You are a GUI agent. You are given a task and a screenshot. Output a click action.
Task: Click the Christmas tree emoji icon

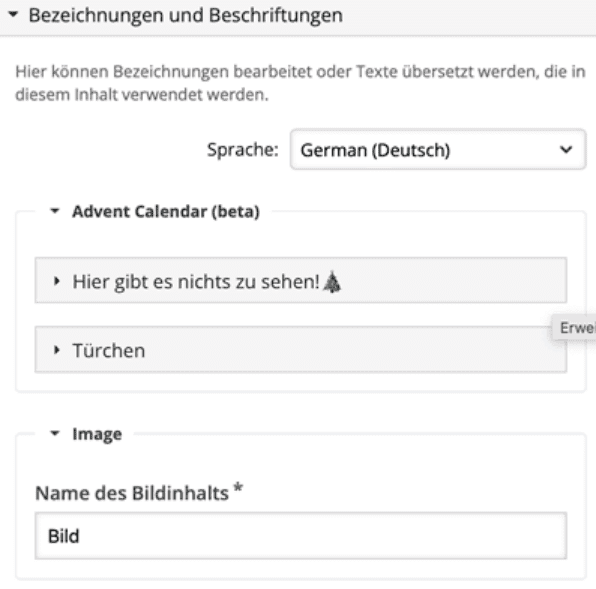click(332, 282)
